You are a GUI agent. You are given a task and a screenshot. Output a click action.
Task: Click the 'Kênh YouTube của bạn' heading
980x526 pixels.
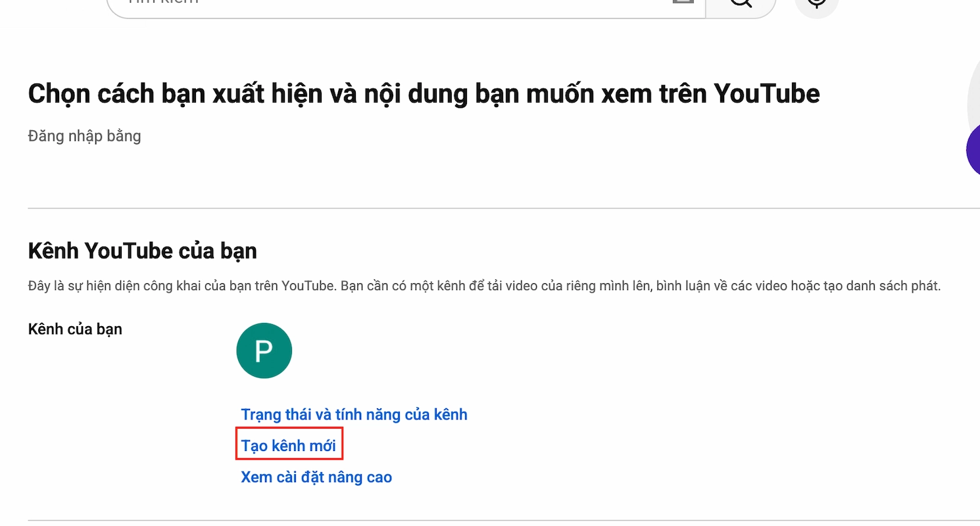tap(143, 251)
